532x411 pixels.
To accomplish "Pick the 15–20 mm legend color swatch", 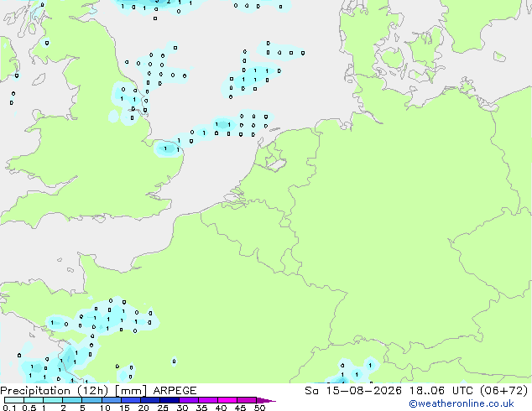I will pyautogui.click(x=131, y=400).
